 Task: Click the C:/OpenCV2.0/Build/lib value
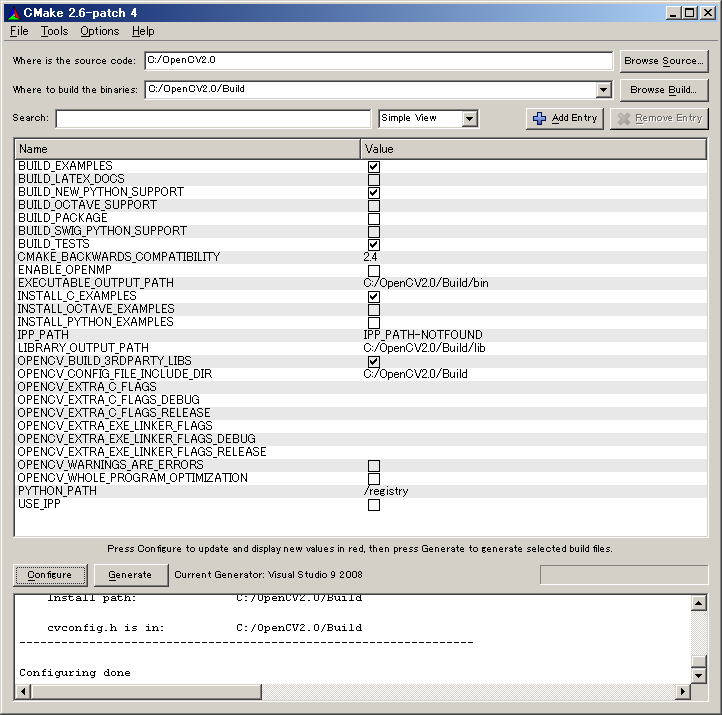(x=424, y=348)
